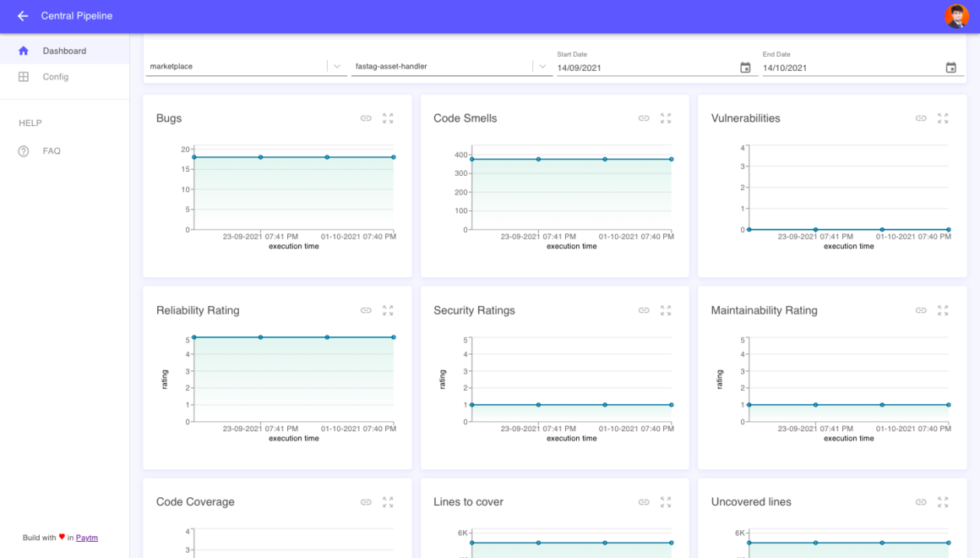The width and height of the screenshot is (980, 558).
Task: Expand the Security Ratings chart to fullscreen
Action: click(x=665, y=310)
